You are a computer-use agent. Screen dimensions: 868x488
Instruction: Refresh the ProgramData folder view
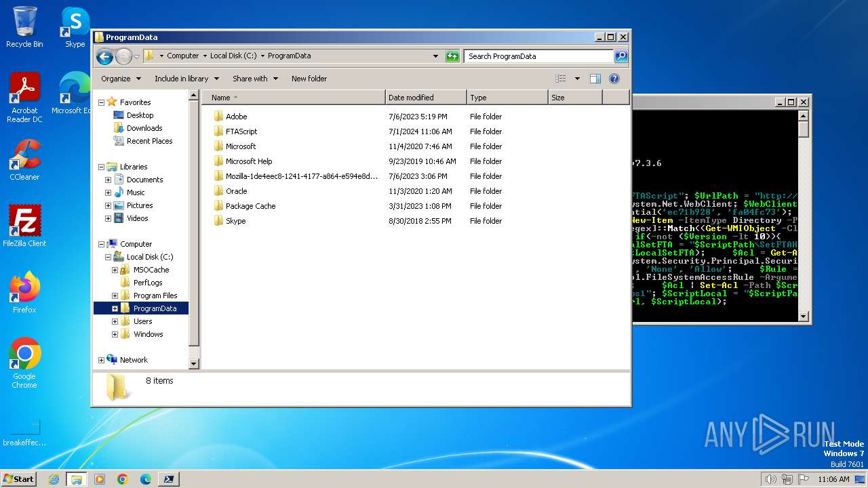(x=452, y=56)
